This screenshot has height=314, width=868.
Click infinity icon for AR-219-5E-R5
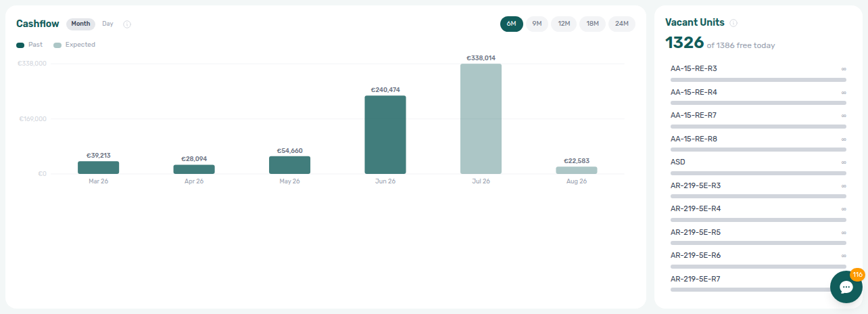[843, 232]
